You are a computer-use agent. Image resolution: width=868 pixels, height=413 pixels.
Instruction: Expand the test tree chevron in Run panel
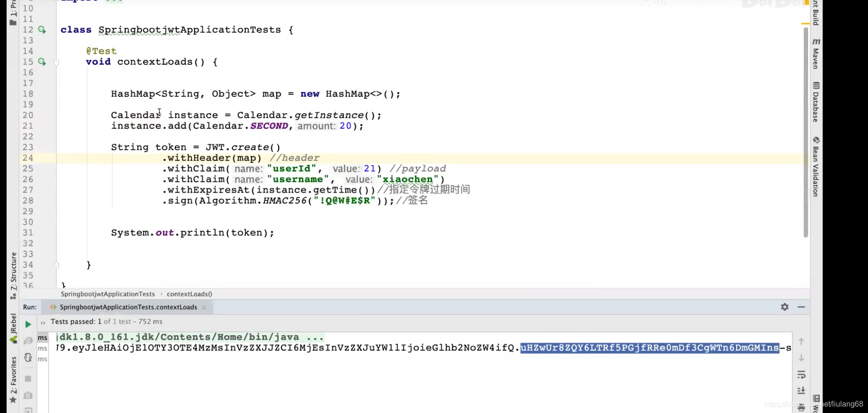[x=43, y=323]
